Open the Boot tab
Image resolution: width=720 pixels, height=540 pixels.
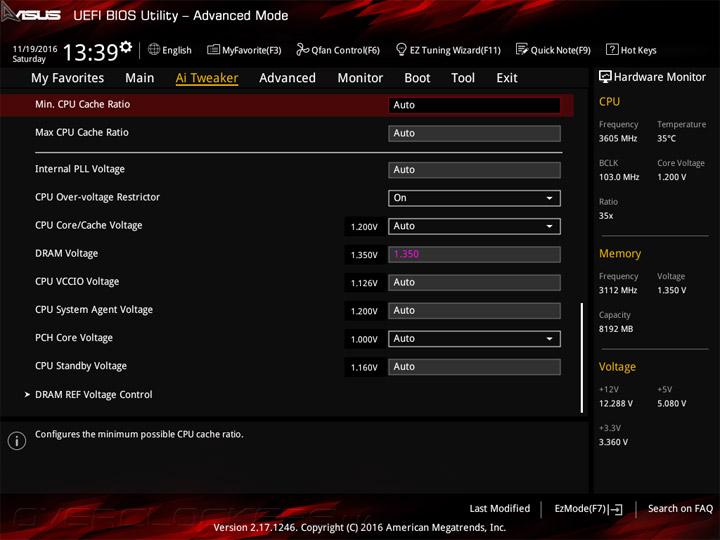(x=417, y=78)
